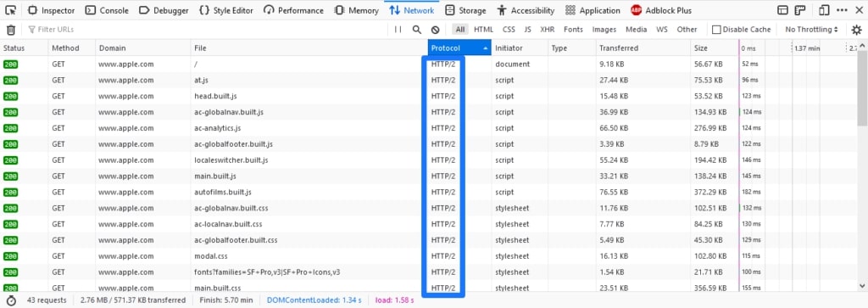Sort by Initiator column
The width and height of the screenshot is (868, 308).
point(520,48)
